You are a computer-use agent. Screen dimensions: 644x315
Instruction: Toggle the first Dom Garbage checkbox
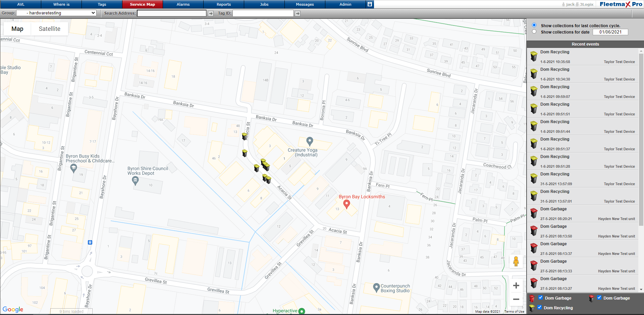click(x=540, y=298)
